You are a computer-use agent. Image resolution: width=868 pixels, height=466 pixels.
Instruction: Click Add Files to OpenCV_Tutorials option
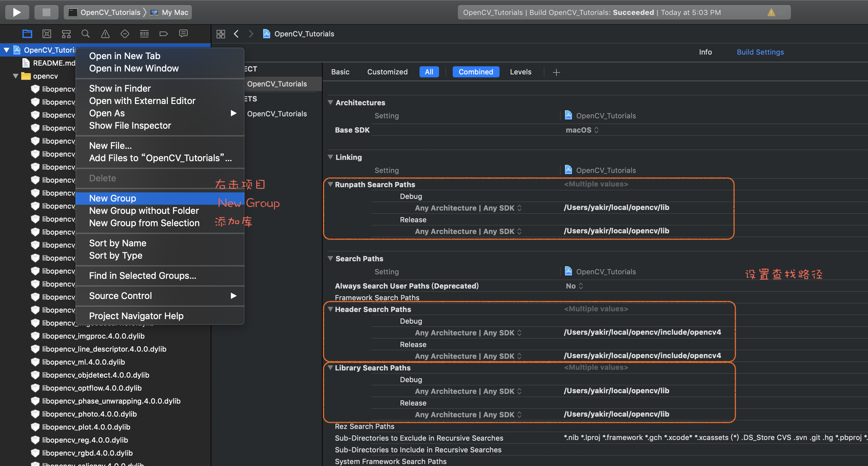tap(160, 158)
